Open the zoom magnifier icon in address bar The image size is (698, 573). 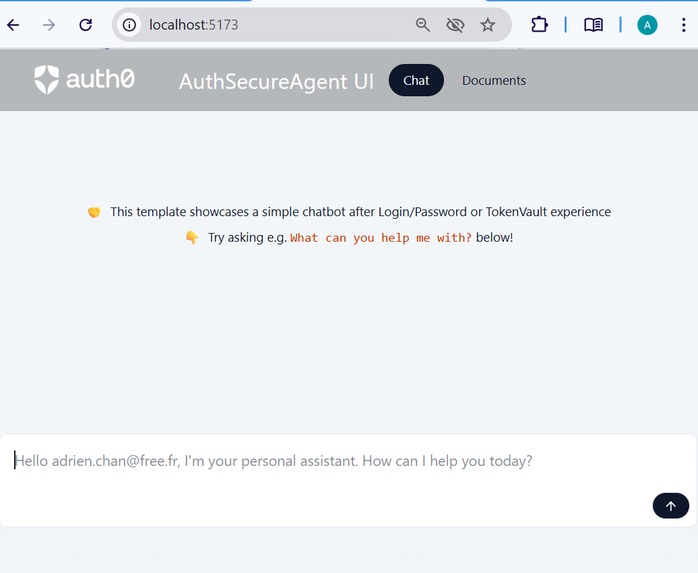point(422,25)
